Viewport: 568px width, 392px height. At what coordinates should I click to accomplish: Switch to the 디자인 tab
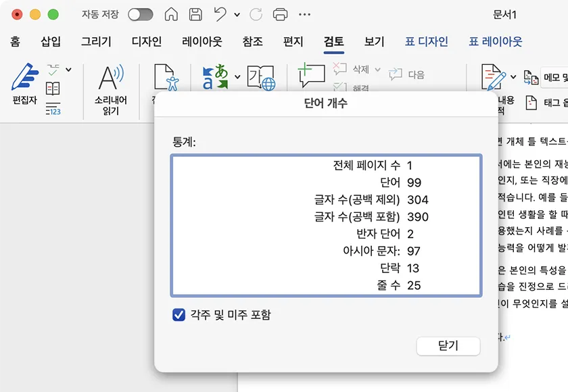tap(146, 42)
